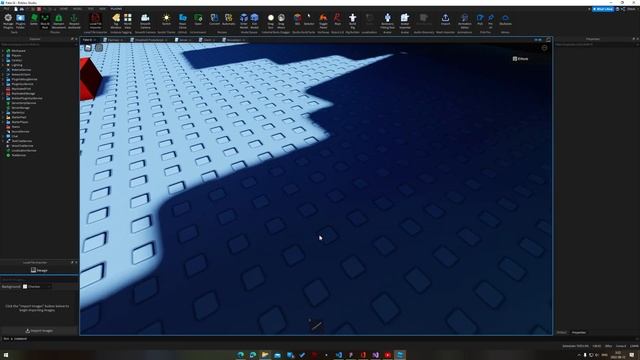Switch to the HOME ribbon tab
Viewport: 640px width, 360px height.
pyautogui.click(x=64, y=9)
